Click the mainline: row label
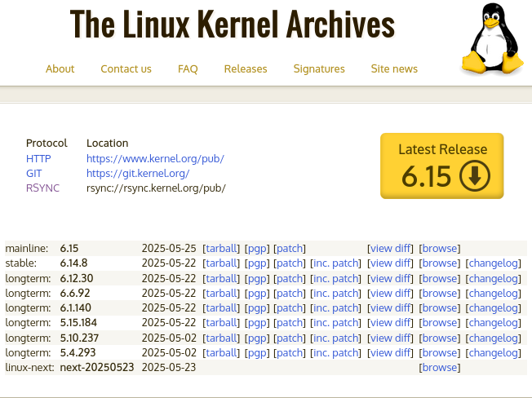The width and height of the screenshot is (532, 398). point(27,249)
